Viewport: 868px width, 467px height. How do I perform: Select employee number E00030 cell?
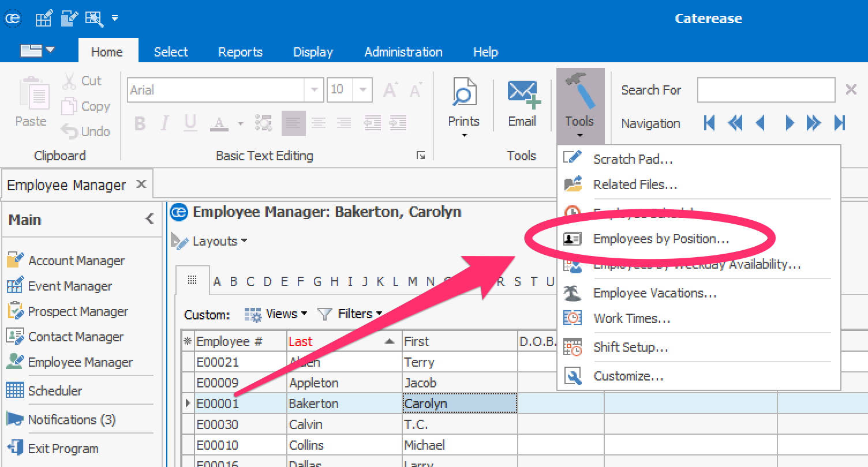pyautogui.click(x=240, y=424)
